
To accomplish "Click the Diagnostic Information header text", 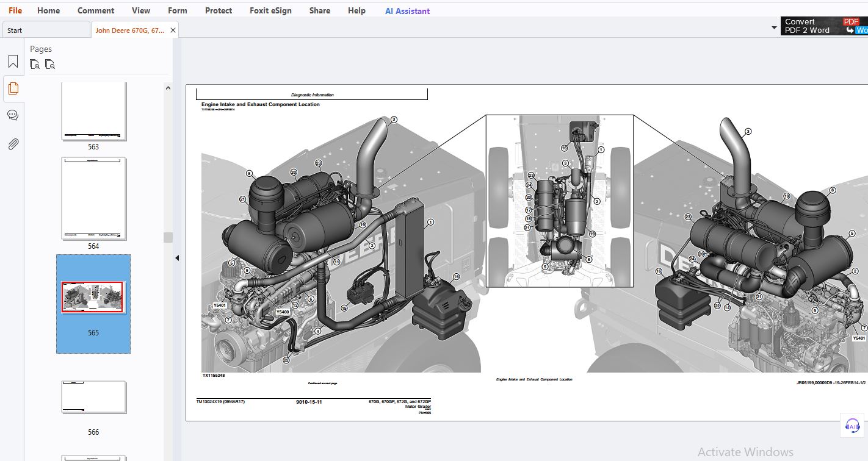I will pos(313,95).
